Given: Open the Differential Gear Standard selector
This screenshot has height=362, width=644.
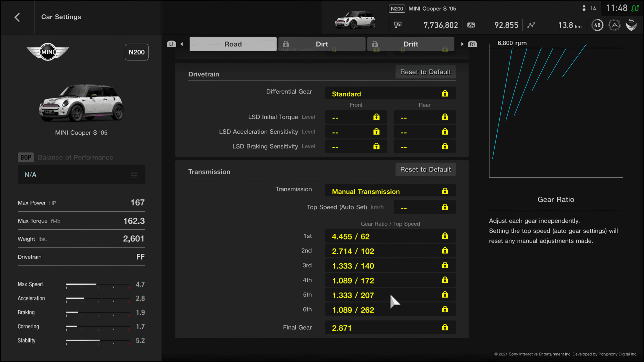Looking at the screenshot, I should 390,93.
